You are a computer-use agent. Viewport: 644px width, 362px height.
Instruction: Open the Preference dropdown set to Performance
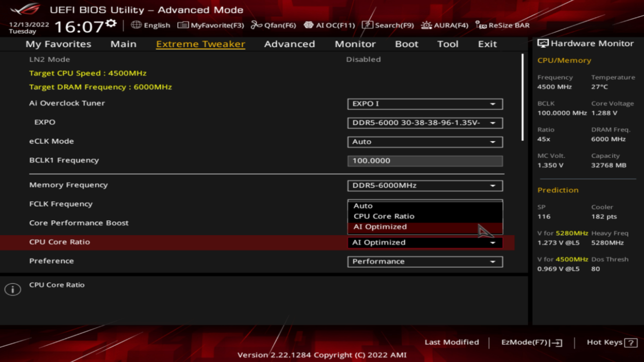425,261
